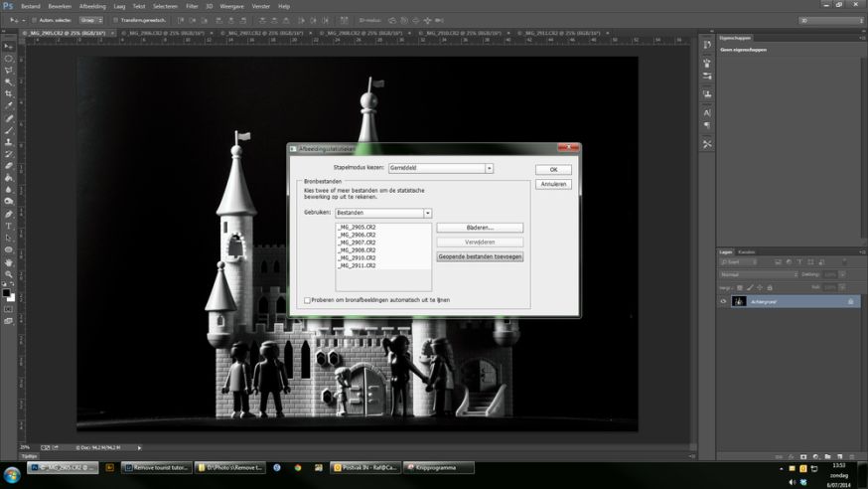Hide the Achtergrond layer with eye icon
This screenshot has width=868, height=489.
pyautogui.click(x=723, y=301)
